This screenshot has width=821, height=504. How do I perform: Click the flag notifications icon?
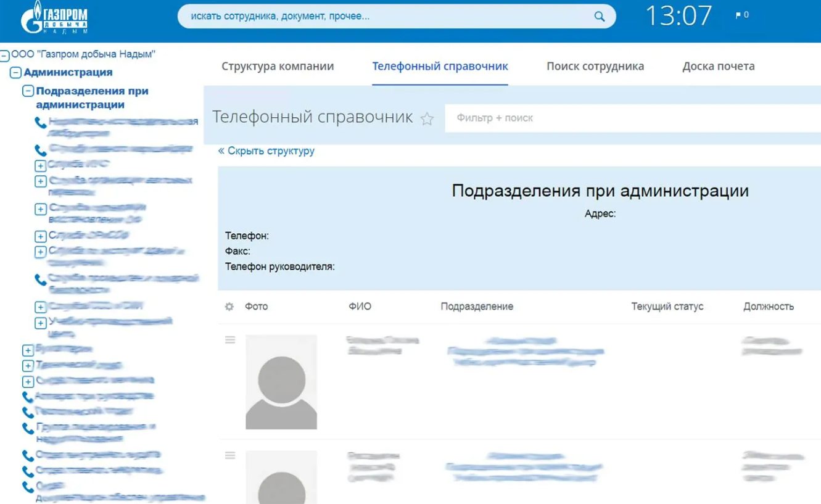point(739,15)
